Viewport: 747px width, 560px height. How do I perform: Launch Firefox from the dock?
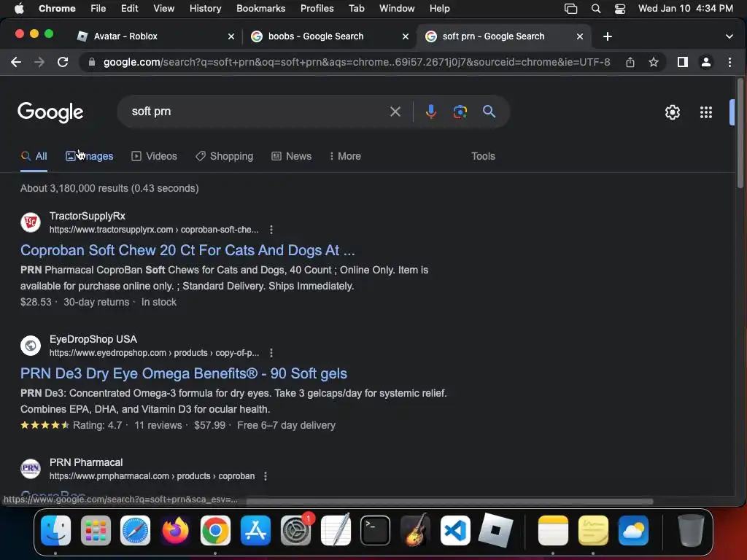(x=175, y=530)
